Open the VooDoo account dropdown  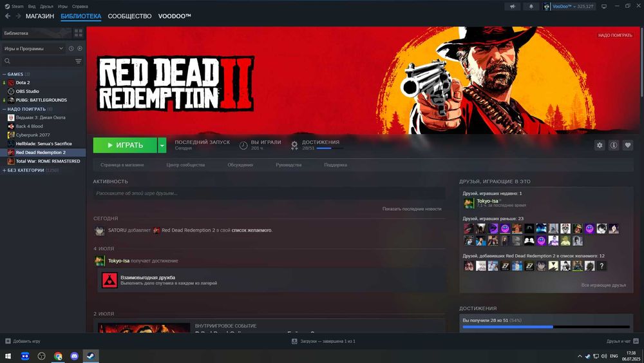coord(569,6)
